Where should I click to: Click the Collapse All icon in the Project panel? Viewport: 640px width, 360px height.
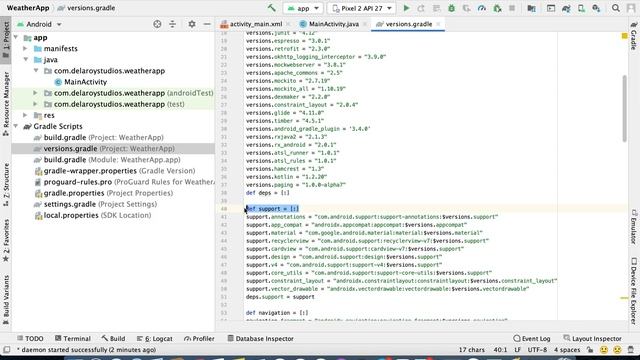click(172, 24)
